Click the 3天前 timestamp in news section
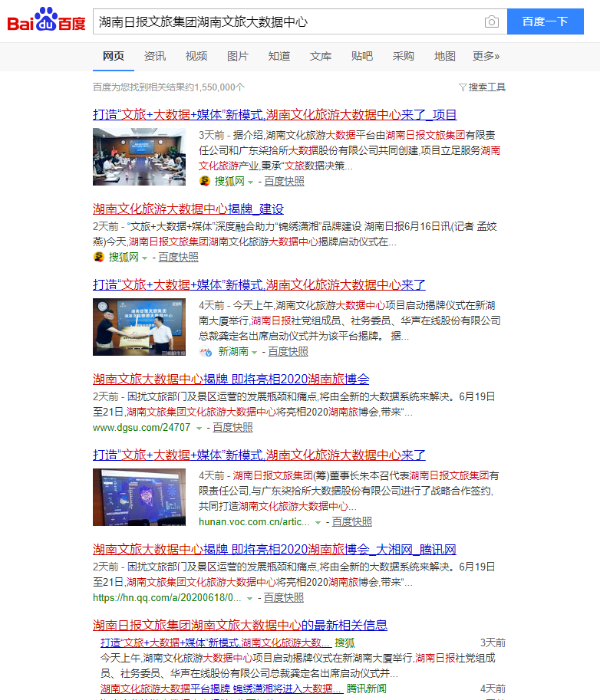 point(493,642)
